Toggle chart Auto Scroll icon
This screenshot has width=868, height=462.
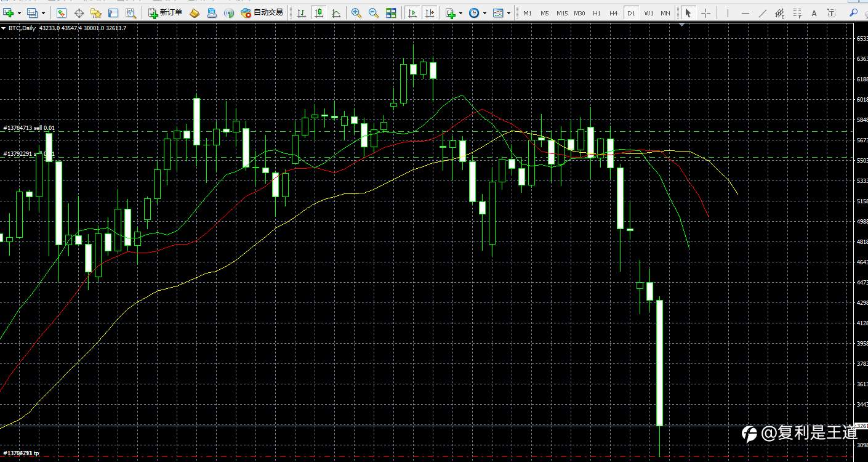coord(412,13)
